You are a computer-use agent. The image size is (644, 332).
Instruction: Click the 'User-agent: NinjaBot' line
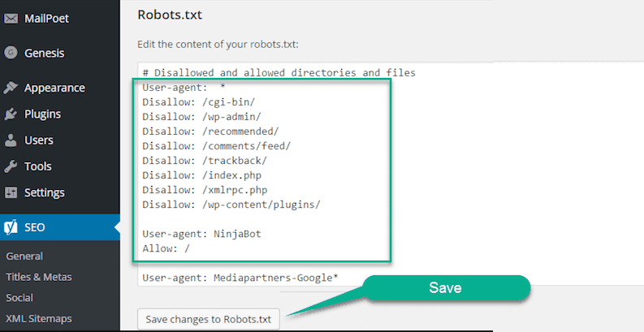201,234
